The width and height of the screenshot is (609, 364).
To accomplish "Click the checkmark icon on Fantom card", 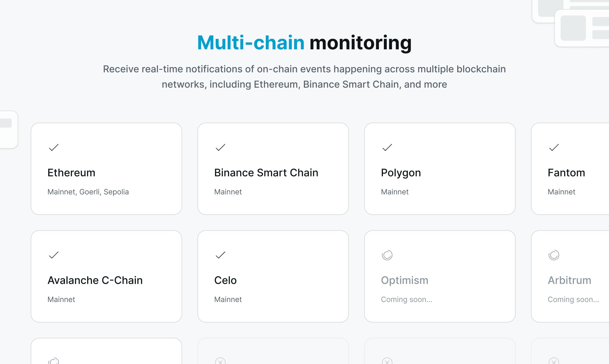I will click(554, 148).
